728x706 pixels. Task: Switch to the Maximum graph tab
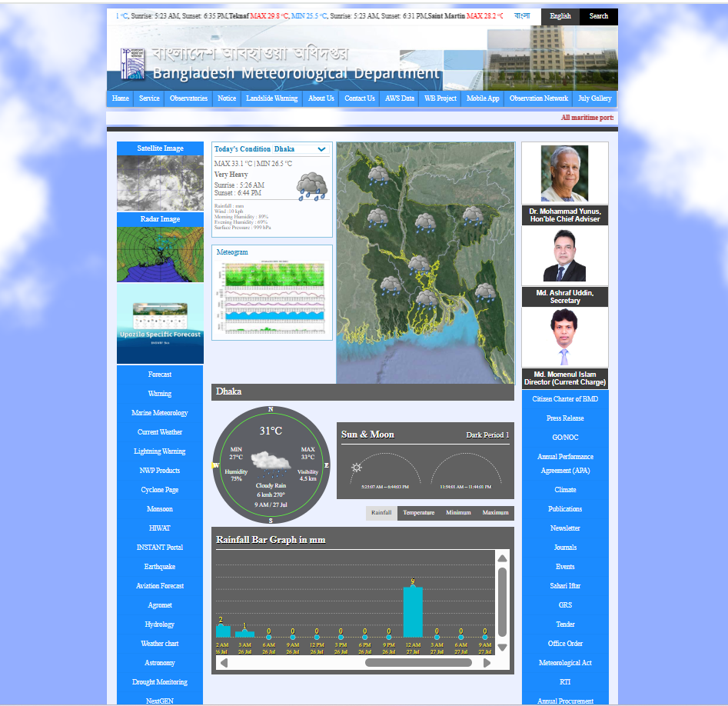point(495,513)
